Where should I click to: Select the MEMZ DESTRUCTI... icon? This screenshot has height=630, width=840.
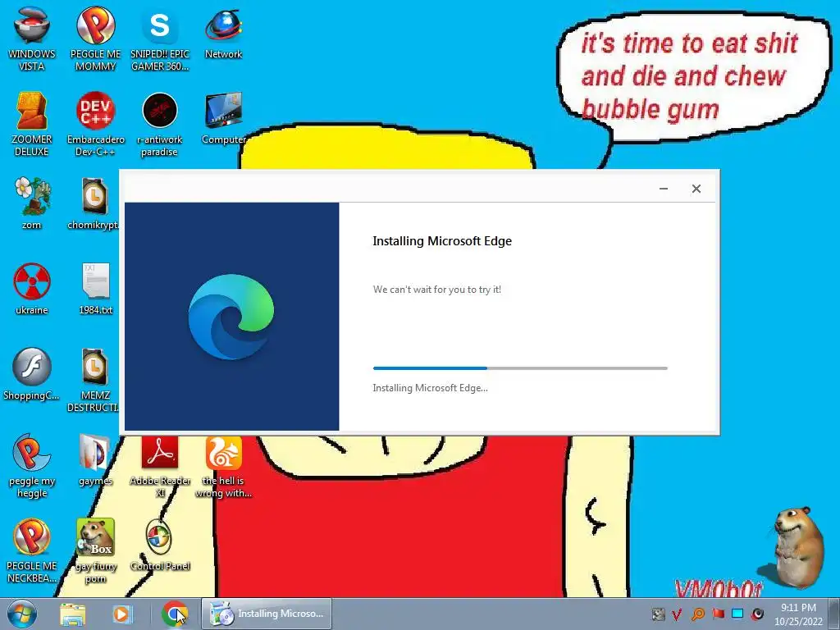94,381
